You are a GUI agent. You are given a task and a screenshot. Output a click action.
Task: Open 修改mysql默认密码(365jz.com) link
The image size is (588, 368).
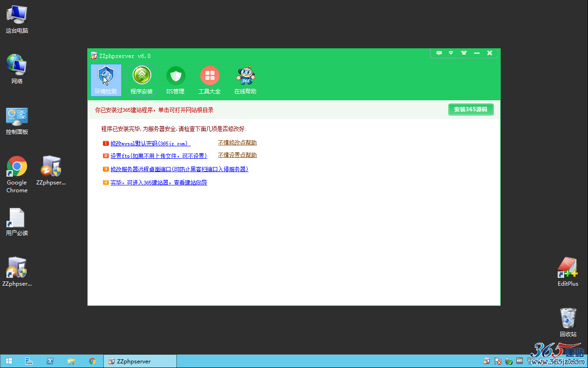coord(150,144)
